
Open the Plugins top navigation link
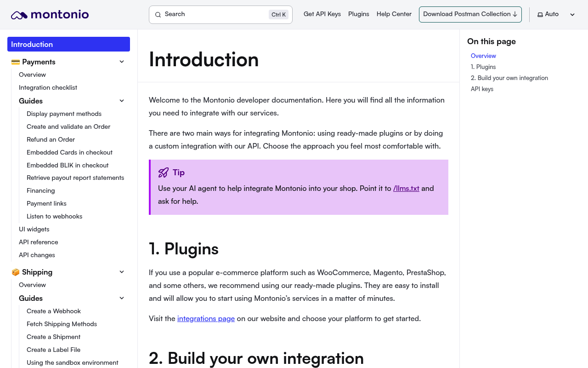[x=359, y=14]
